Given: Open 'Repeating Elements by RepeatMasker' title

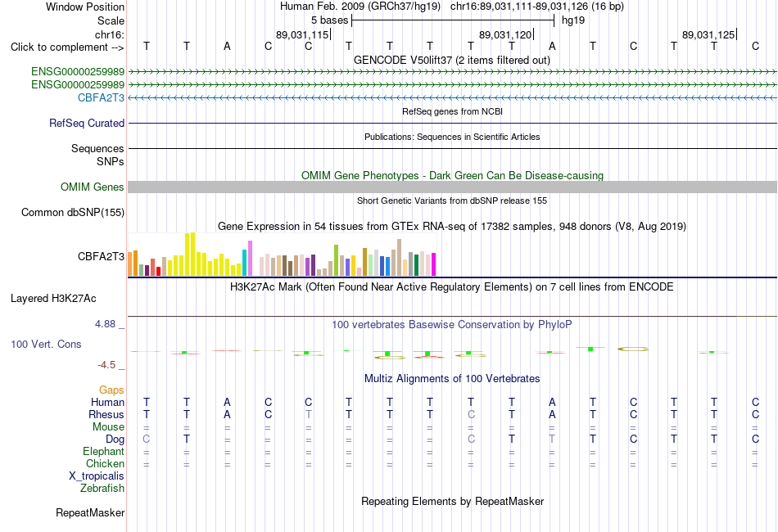Looking at the screenshot, I should pos(452,502).
